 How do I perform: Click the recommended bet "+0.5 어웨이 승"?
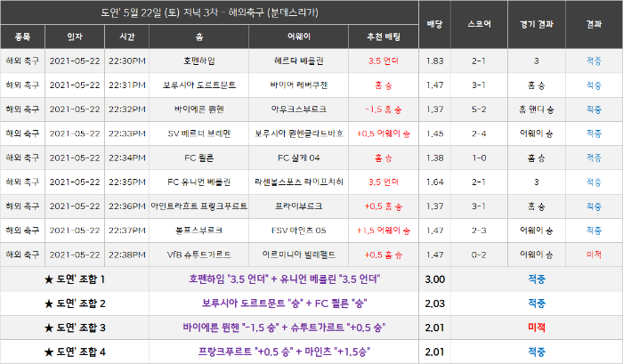tap(384, 133)
